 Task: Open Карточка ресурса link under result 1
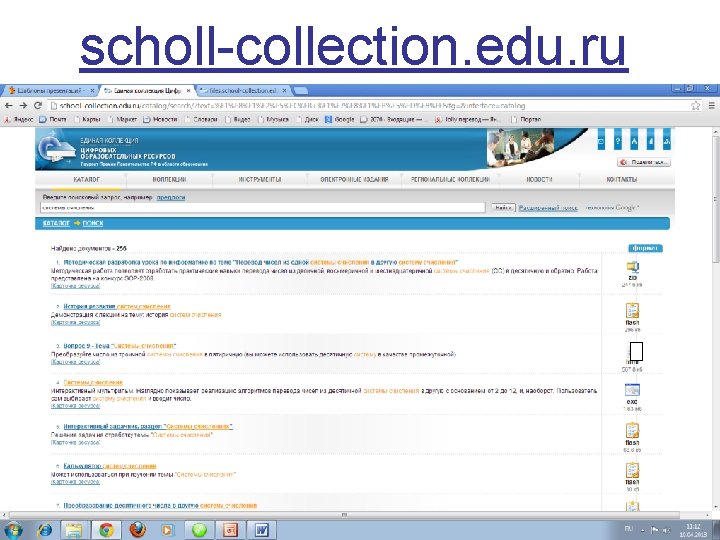[75, 286]
